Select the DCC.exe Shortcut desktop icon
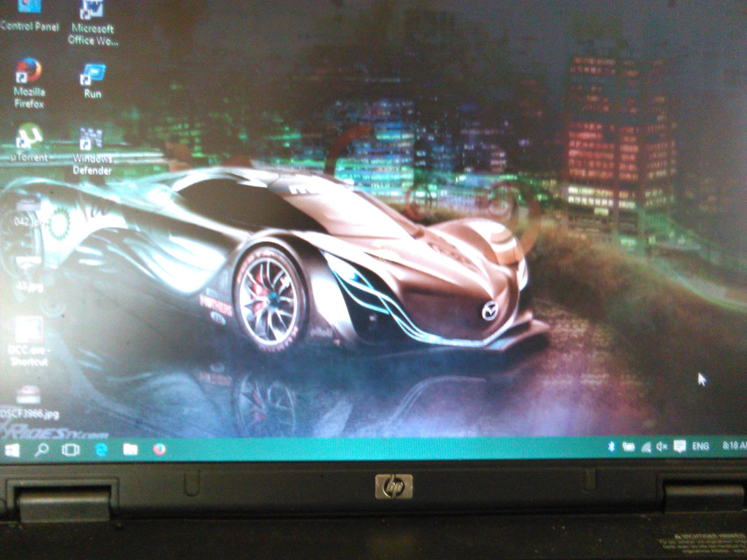The height and width of the screenshot is (560, 747). (x=29, y=342)
